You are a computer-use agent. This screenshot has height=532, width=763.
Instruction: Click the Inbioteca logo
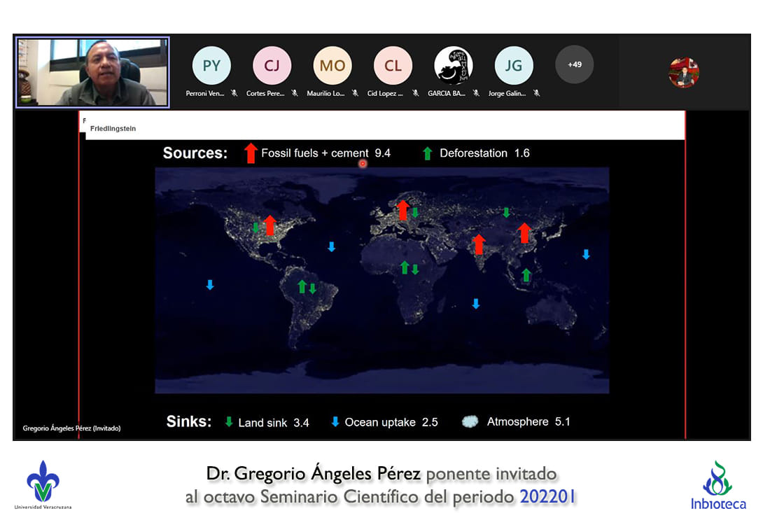pos(717,485)
